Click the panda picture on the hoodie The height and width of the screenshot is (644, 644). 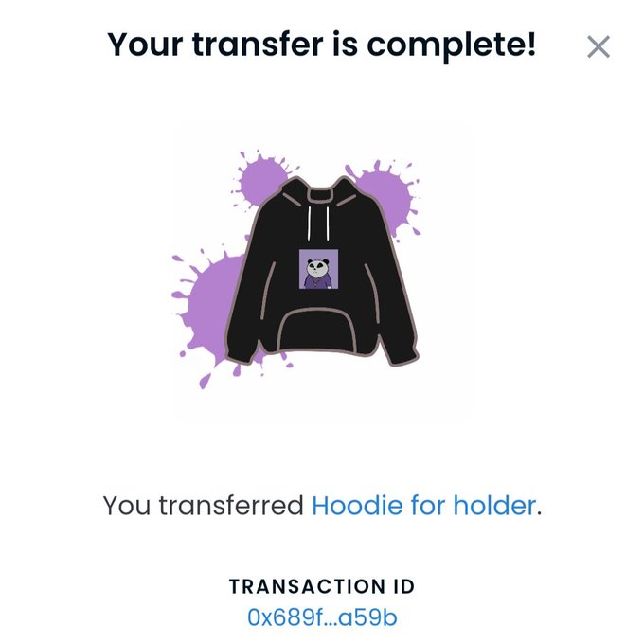pos(318,269)
